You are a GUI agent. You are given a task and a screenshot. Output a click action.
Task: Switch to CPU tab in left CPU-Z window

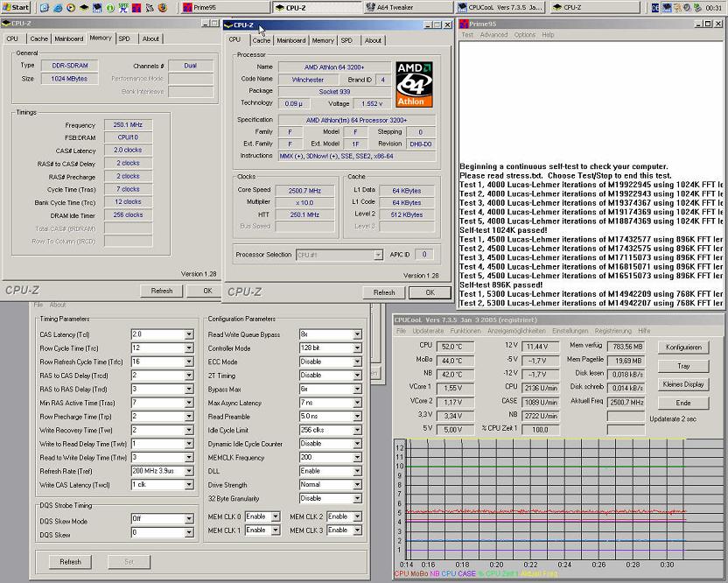pyautogui.click(x=12, y=39)
